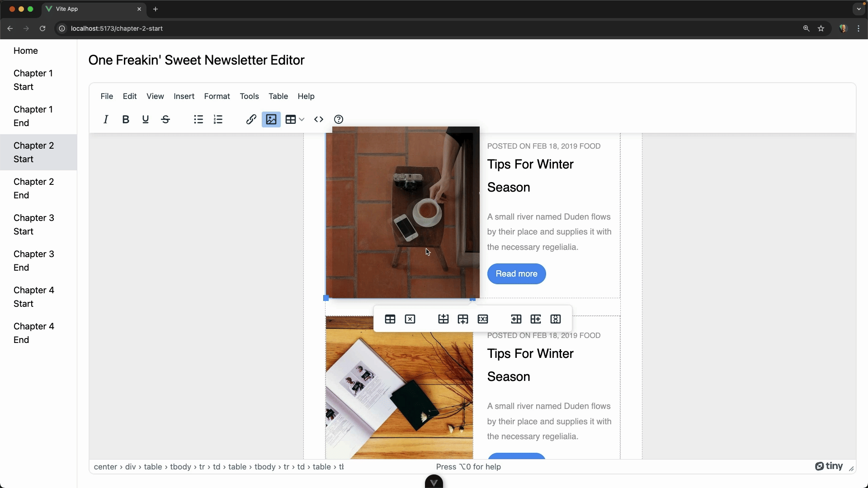Screen dimensions: 868x488
Task: Open the insert link dialog
Action: pyautogui.click(x=251, y=119)
